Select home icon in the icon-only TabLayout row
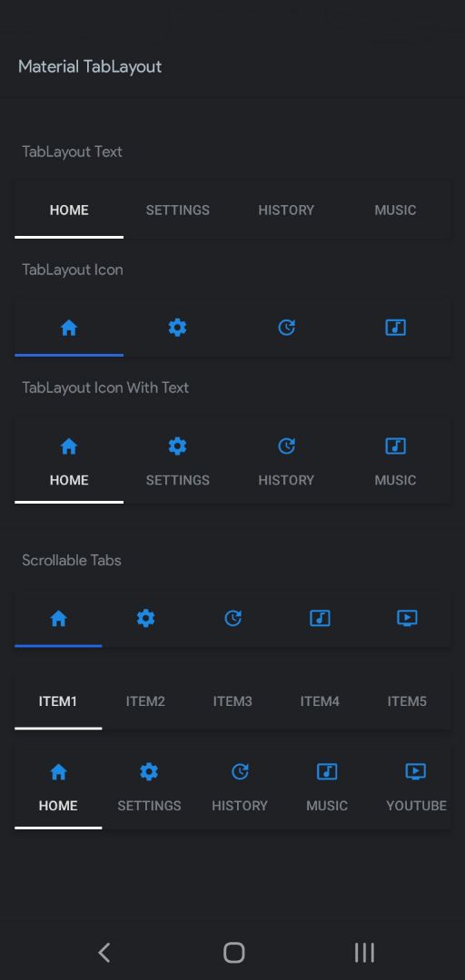 [x=69, y=328]
